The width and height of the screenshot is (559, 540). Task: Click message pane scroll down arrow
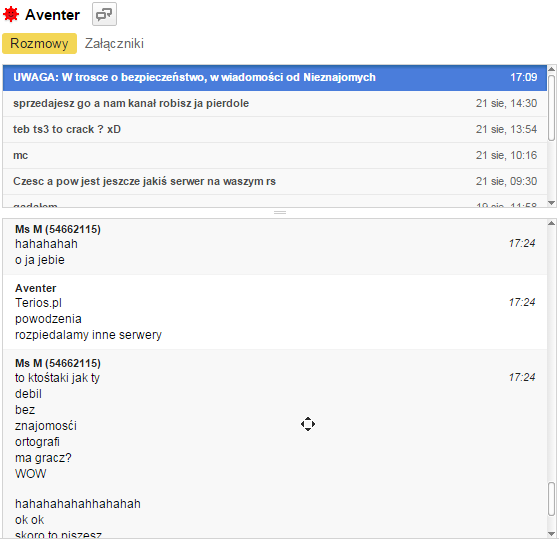tap(552, 534)
